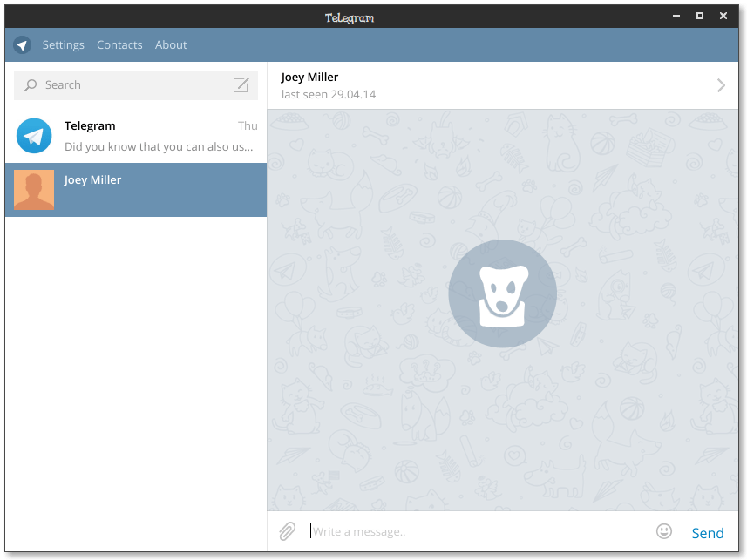Viewport: 747px width, 560px height.
Task: Attach a file with the paperclip icon
Action: pos(287,531)
